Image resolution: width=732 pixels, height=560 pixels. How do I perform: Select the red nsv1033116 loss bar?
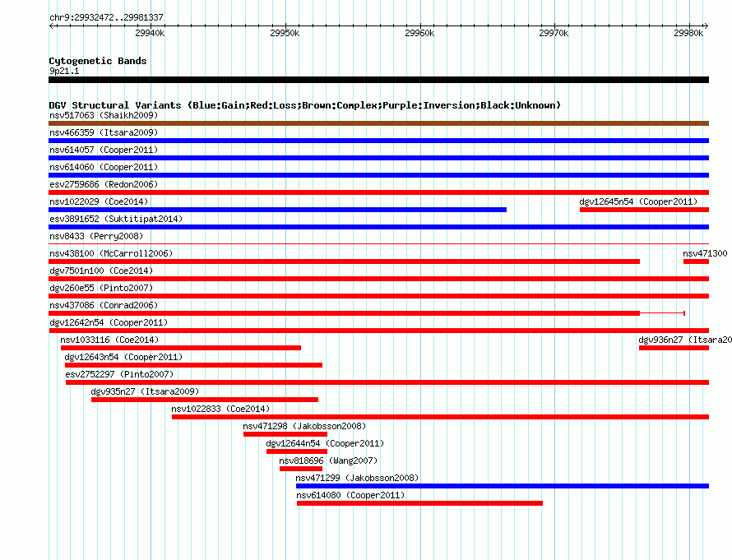click(181, 348)
